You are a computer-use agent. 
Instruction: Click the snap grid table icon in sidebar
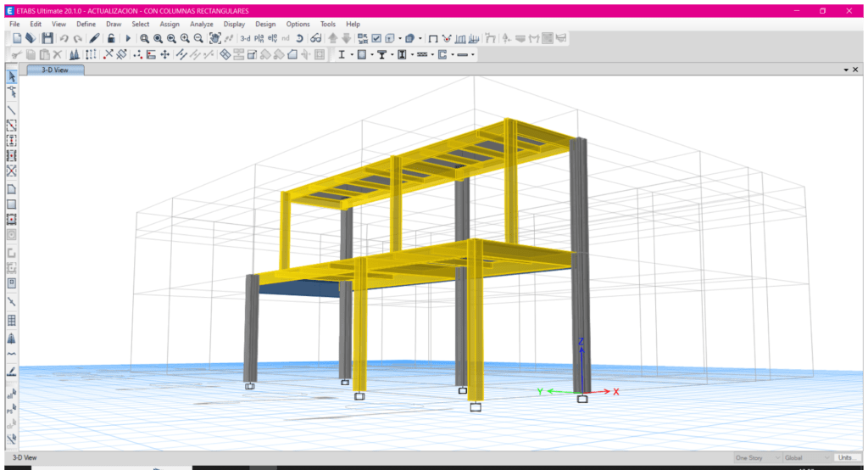[11, 321]
